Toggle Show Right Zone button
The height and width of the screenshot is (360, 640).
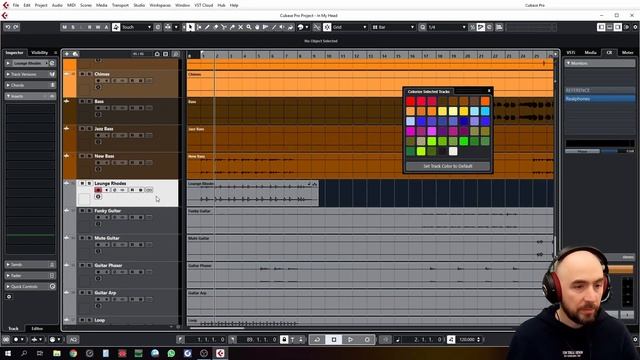618,27
